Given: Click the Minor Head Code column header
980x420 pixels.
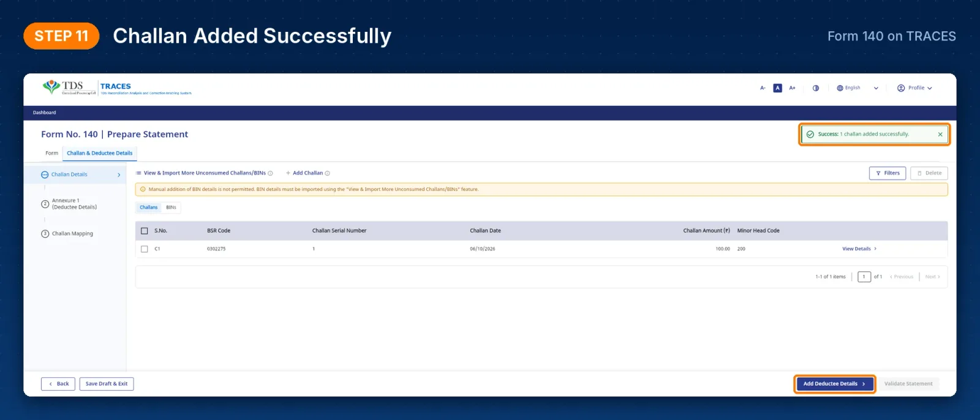Looking at the screenshot, I should pyautogui.click(x=758, y=231).
